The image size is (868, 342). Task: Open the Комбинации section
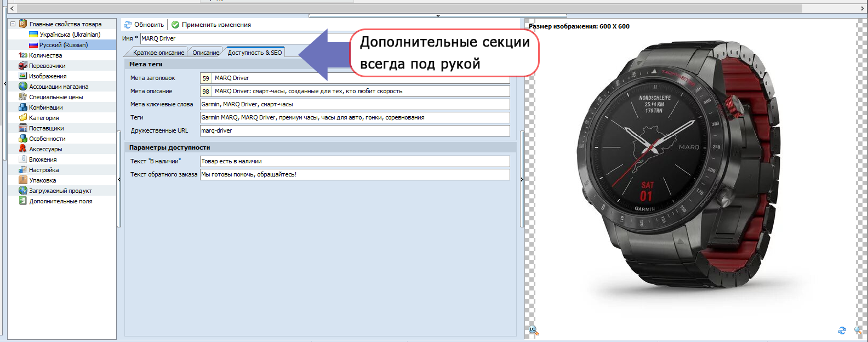(x=45, y=107)
